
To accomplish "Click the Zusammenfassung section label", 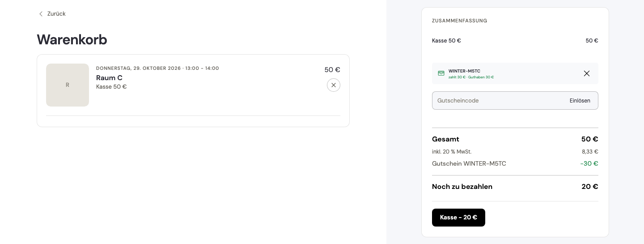I will [x=459, y=21].
